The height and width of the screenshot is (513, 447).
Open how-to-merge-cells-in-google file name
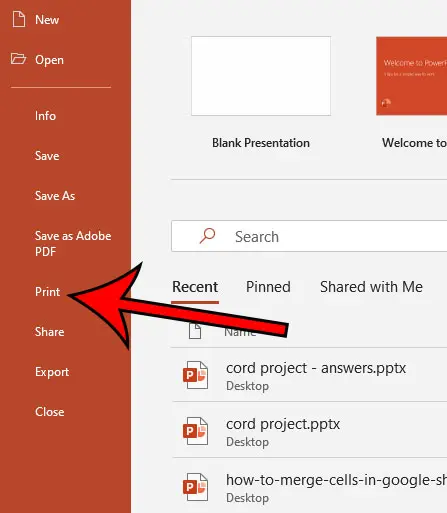336,480
